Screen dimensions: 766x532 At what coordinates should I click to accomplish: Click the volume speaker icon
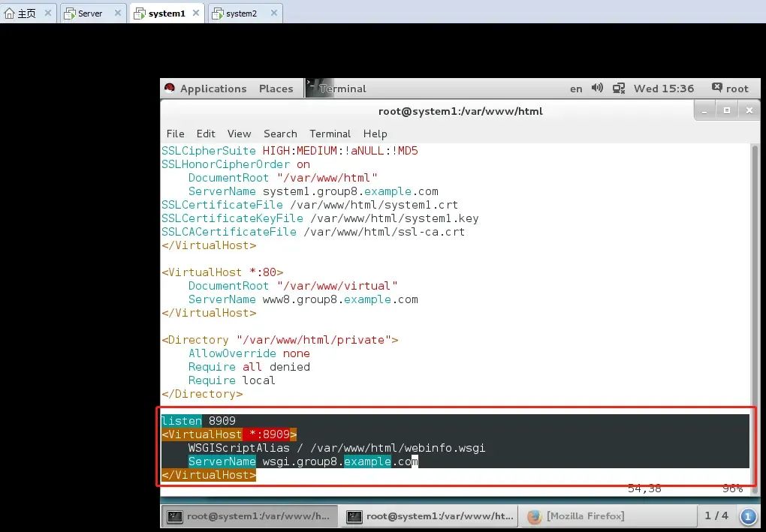pos(597,88)
